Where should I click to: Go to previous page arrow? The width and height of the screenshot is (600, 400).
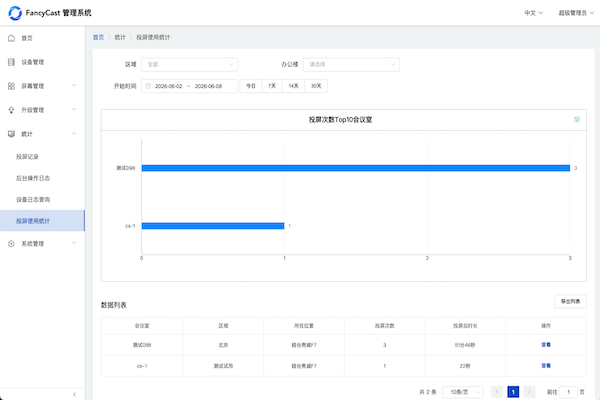(497, 392)
